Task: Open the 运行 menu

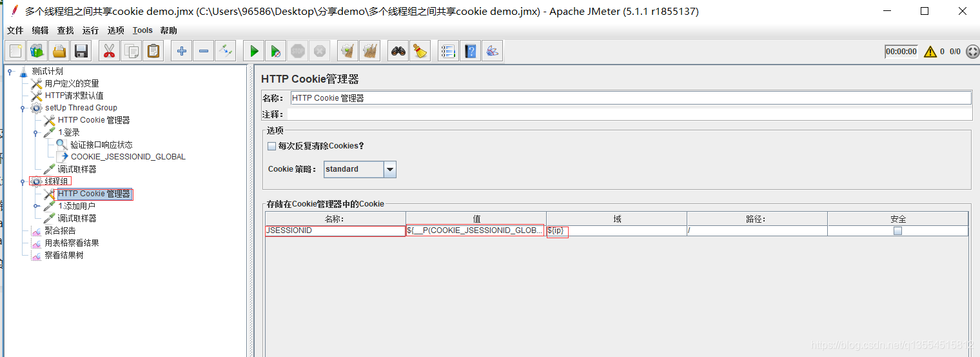Action: pos(90,30)
